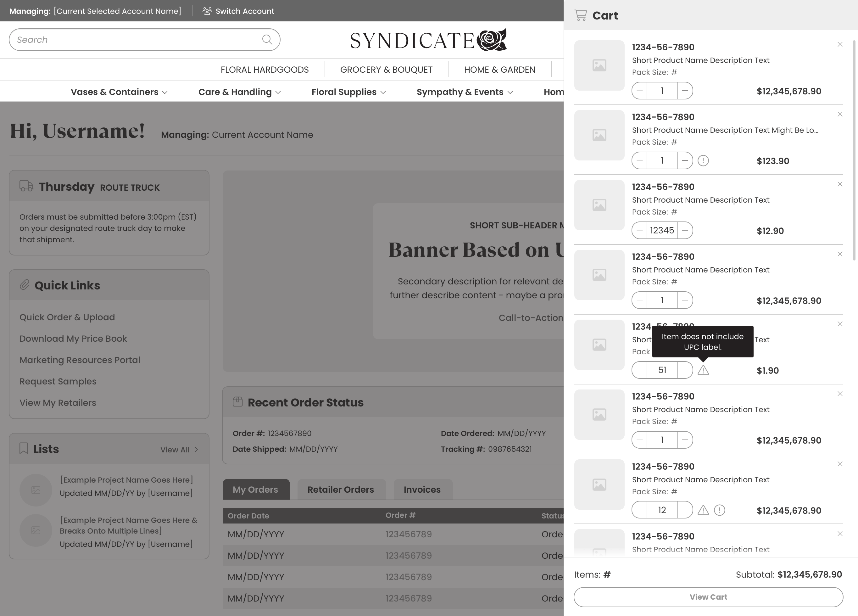Click the View Cart button
This screenshot has height=616, width=858.
[x=708, y=597]
